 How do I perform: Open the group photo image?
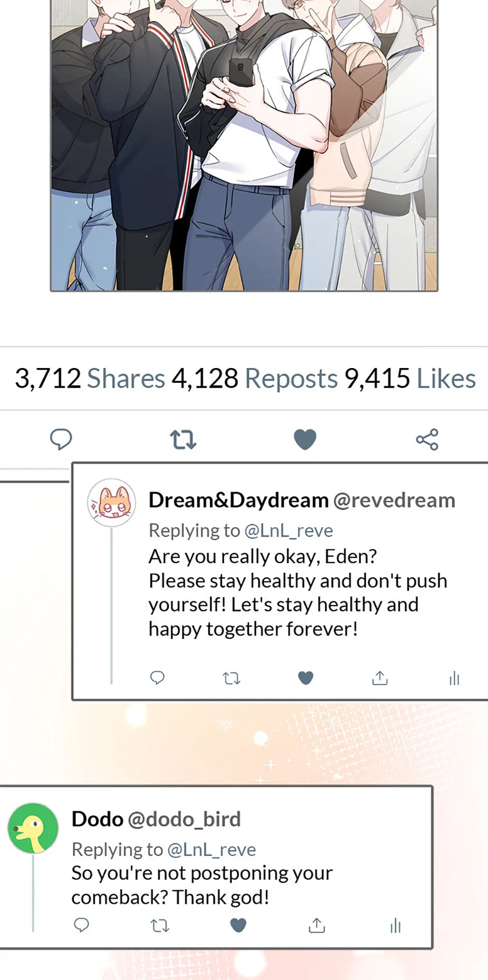coord(244,145)
